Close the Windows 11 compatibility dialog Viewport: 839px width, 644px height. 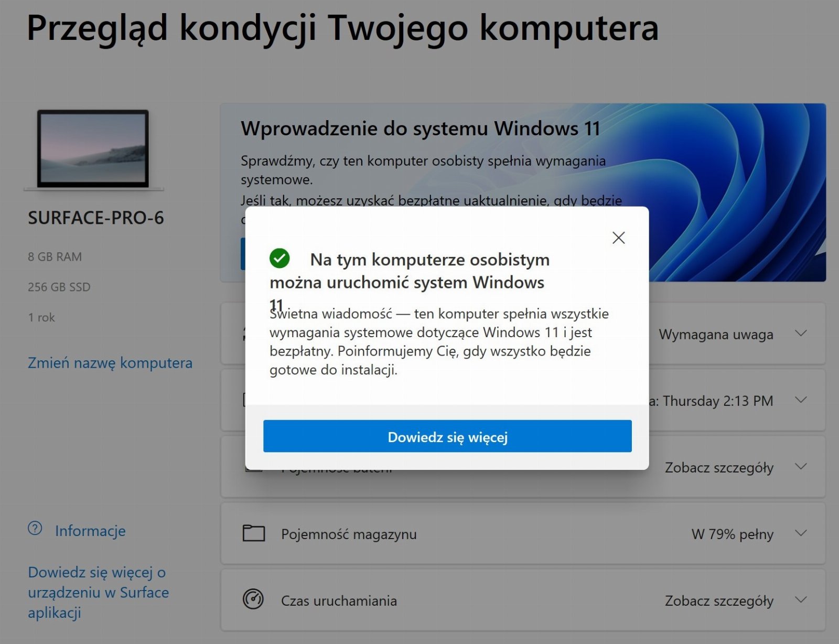point(619,238)
